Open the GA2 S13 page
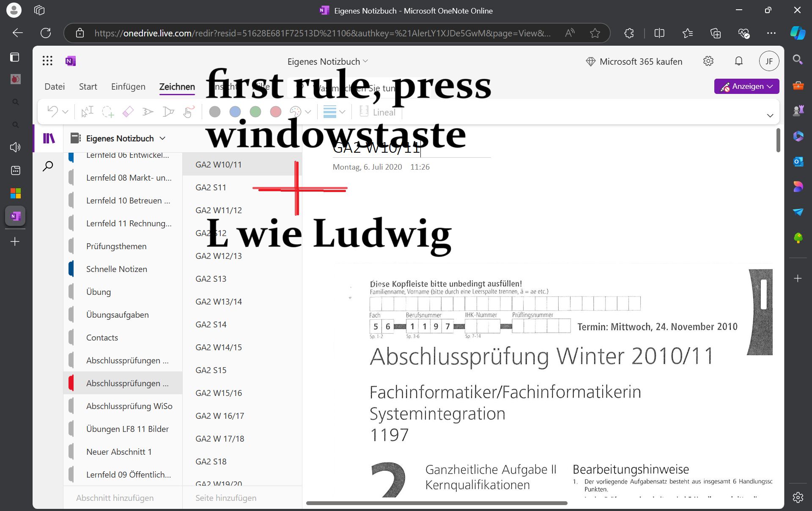The image size is (812, 511). [x=211, y=279]
